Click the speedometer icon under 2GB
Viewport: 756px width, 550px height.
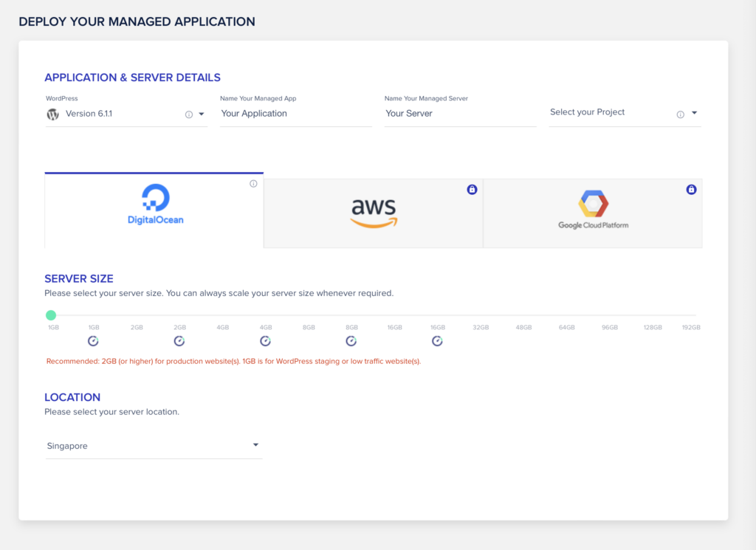coord(179,341)
